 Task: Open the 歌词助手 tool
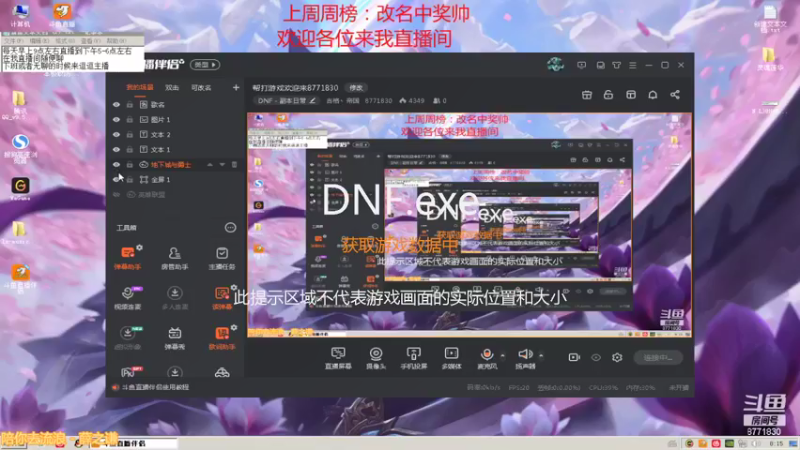coord(221,338)
